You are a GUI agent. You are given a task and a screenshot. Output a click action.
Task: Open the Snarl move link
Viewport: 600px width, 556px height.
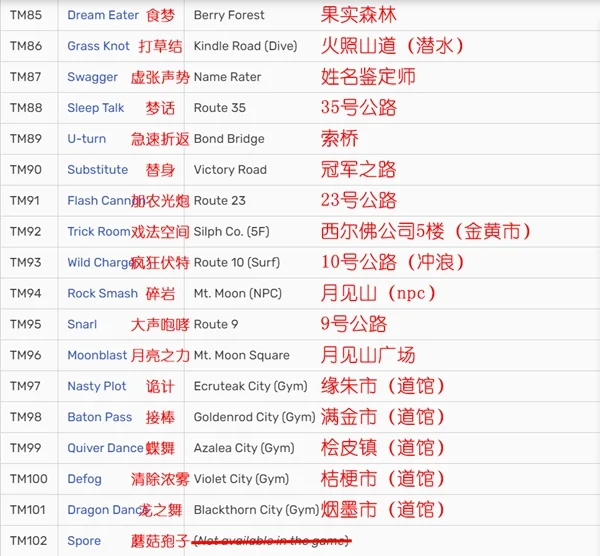82,325
